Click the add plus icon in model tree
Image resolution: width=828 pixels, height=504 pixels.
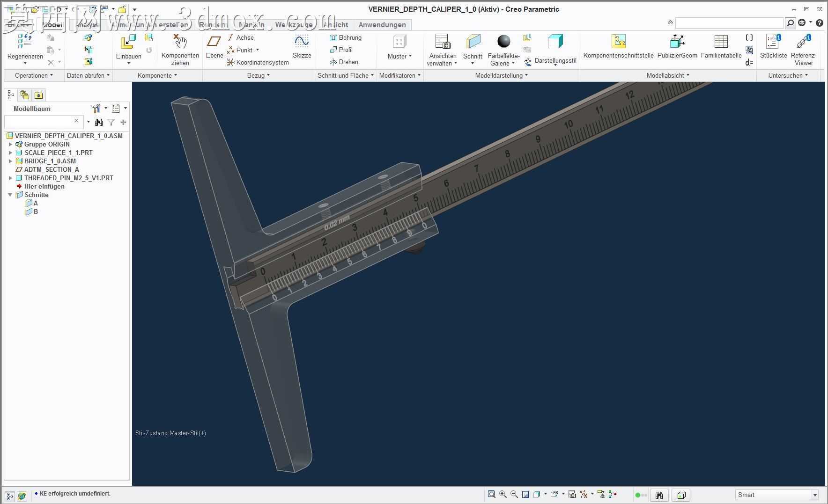click(x=123, y=122)
